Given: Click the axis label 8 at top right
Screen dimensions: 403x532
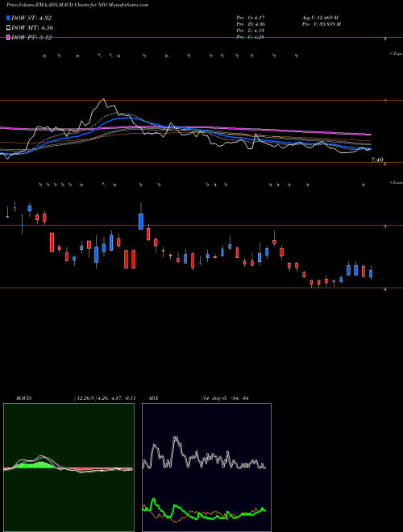Looking at the screenshot, I should pos(385,39).
